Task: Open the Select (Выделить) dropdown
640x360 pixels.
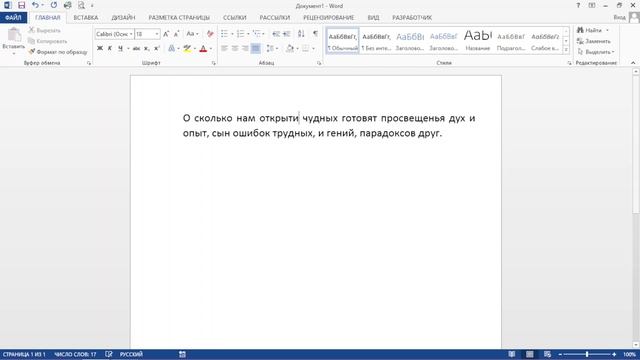Action: coord(596,52)
